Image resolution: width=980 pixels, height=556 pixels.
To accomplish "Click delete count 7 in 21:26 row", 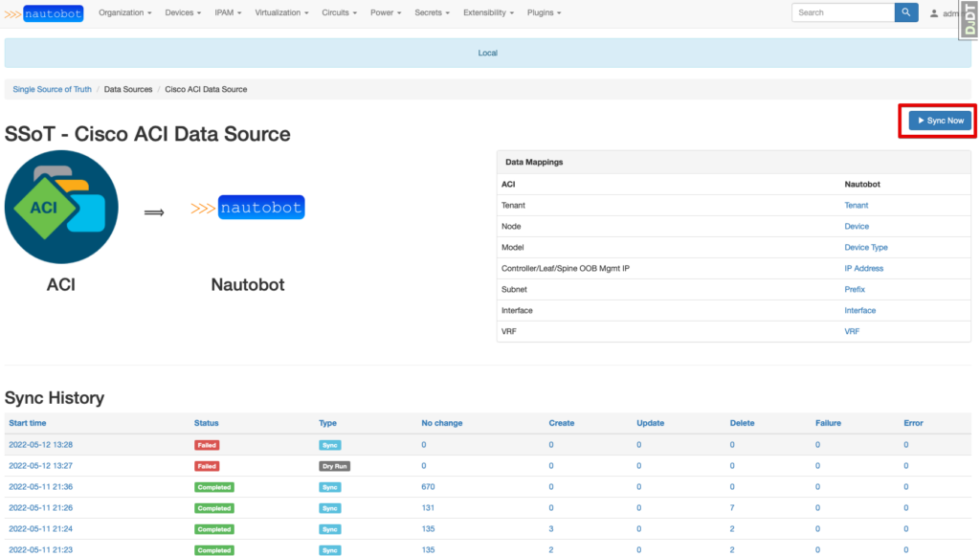I will pyautogui.click(x=732, y=508).
